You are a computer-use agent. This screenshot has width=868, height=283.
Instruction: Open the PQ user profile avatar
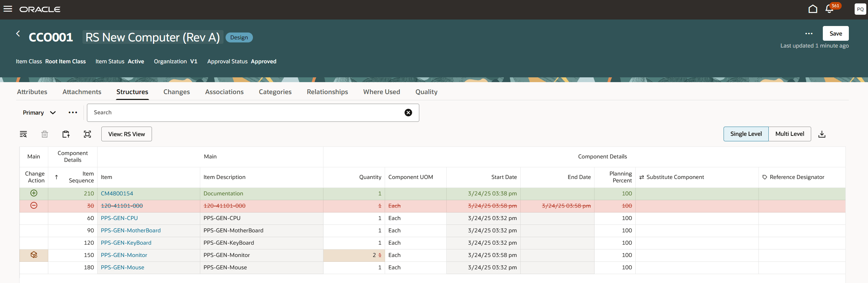click(x=860, y=9)
